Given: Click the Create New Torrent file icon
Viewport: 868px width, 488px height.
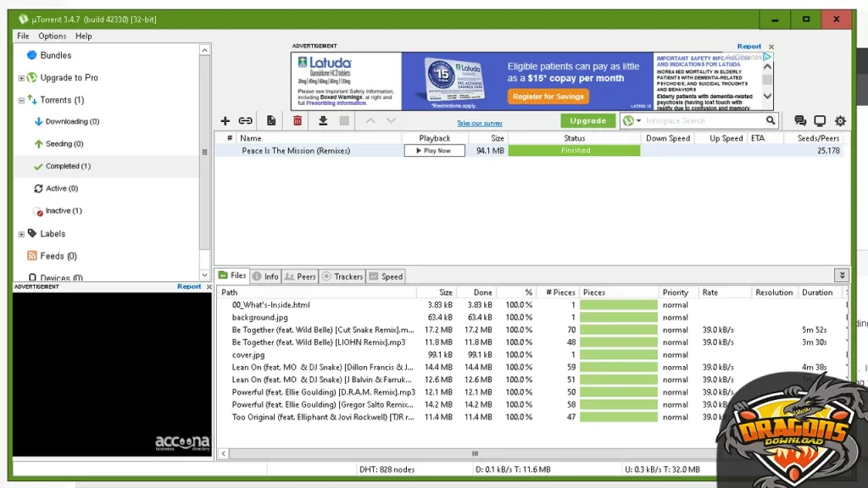Looking at the screenshot, I should click(271, 121).
